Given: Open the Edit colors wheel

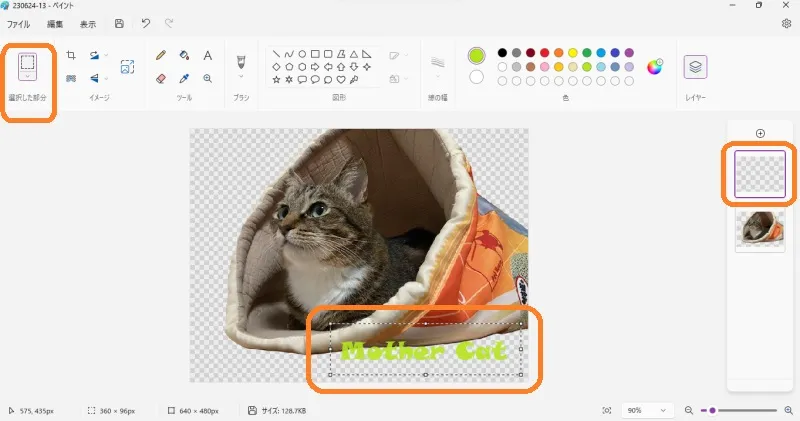Looking at the screenshot, I should click(x=655, y=67).
